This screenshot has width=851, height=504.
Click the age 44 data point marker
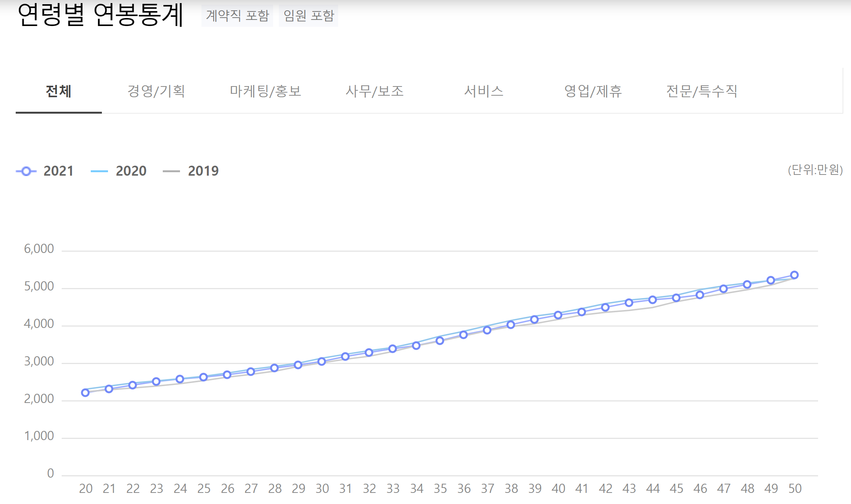coord(653,300)
